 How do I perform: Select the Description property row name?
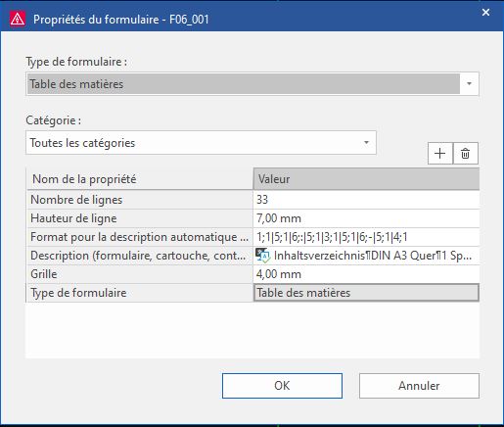(140, 256)
